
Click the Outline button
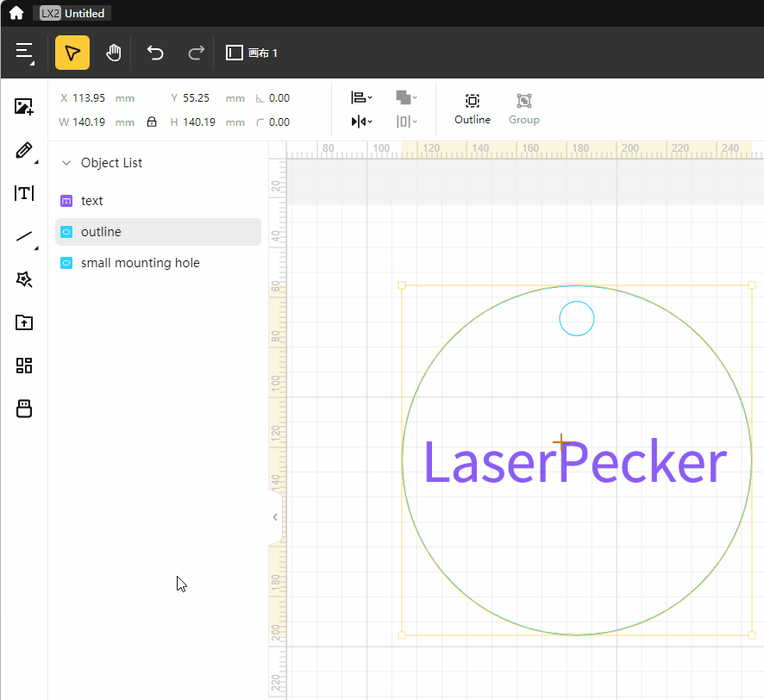[x=473, y=109]
